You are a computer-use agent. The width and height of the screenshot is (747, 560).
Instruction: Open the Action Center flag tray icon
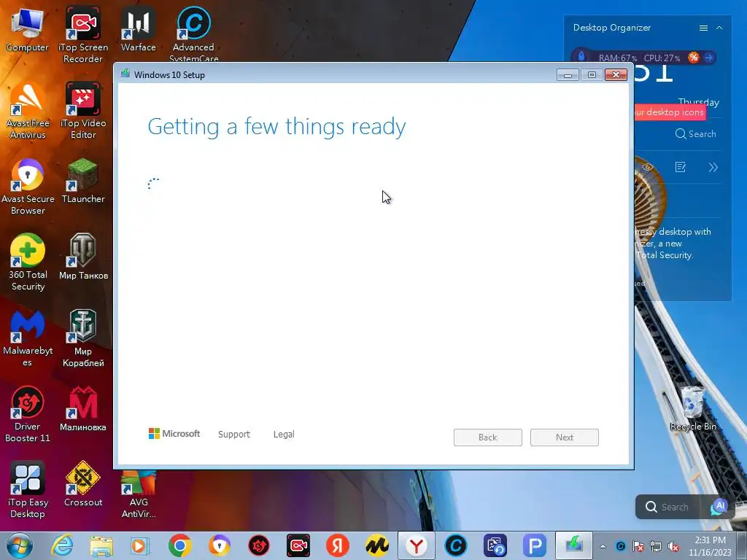pos(638,547)
